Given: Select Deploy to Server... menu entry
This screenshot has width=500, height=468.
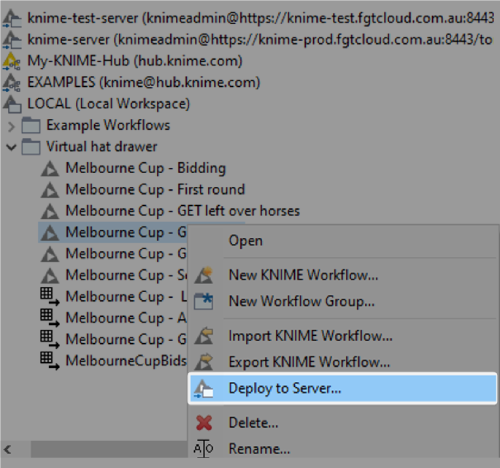Looking at the screenshot, I should click(x=343, y=389).
